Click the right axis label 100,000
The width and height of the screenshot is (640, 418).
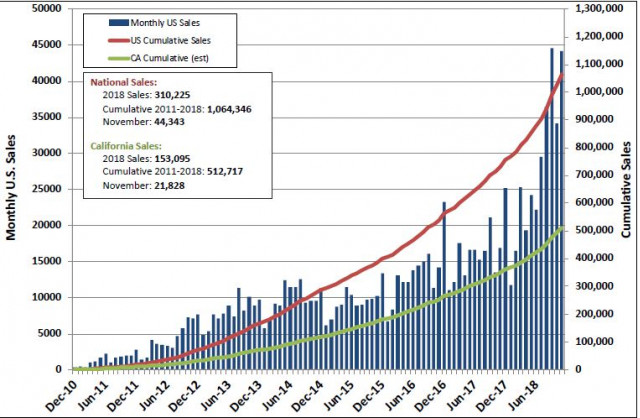594,342
